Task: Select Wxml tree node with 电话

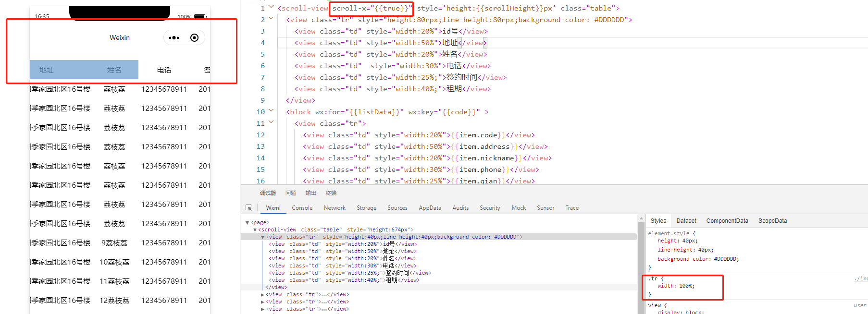Action: (x=343, y=266)
